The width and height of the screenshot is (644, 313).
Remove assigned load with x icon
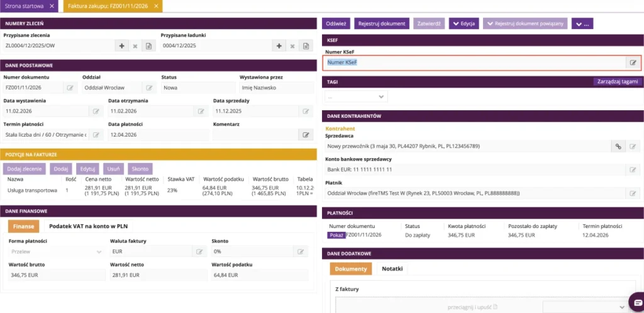click(x=292, y=46)
